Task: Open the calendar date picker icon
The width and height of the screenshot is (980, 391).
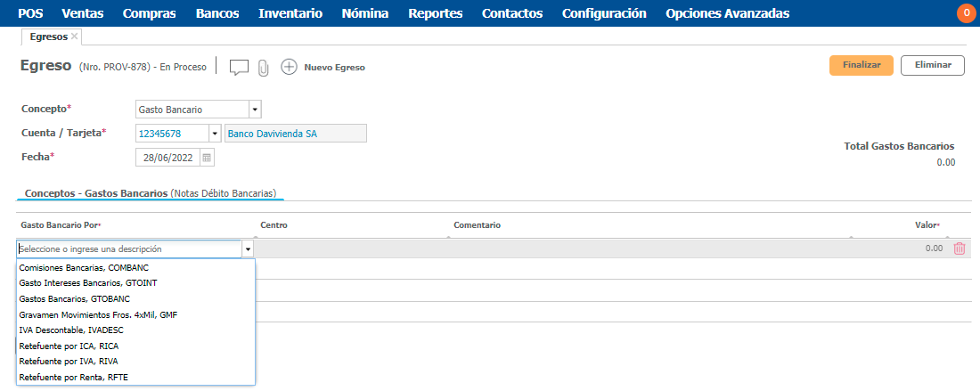Action: [x=207, y=158]
